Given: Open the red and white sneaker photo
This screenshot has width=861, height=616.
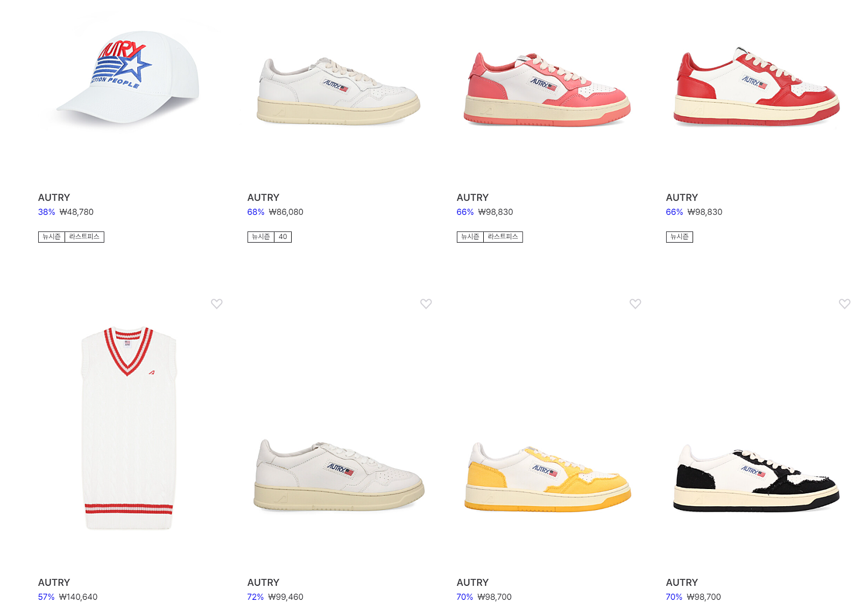Looking at the screenshot, I should [x=756, y=87].
